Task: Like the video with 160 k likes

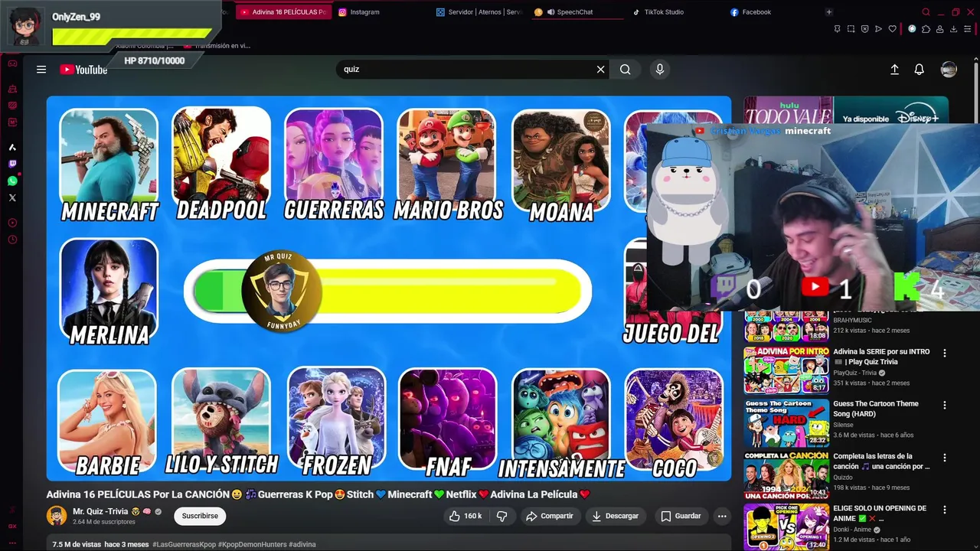Action: click(x=465, y=516)
